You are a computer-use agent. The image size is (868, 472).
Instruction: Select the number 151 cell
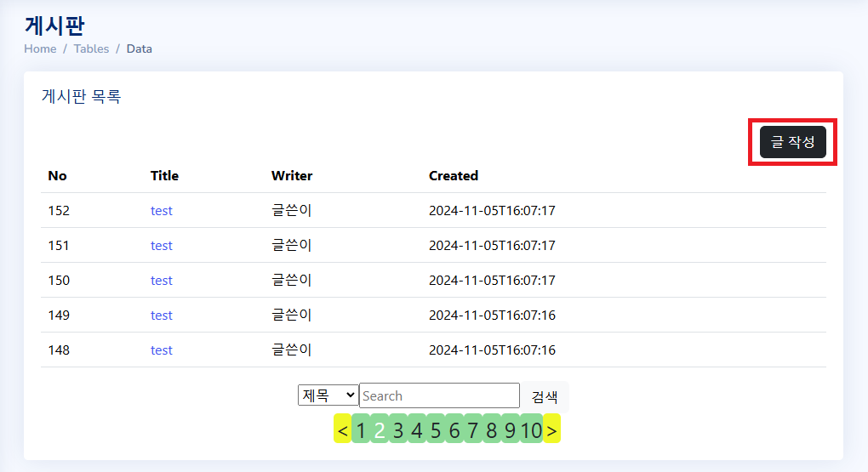coord(59,246)
